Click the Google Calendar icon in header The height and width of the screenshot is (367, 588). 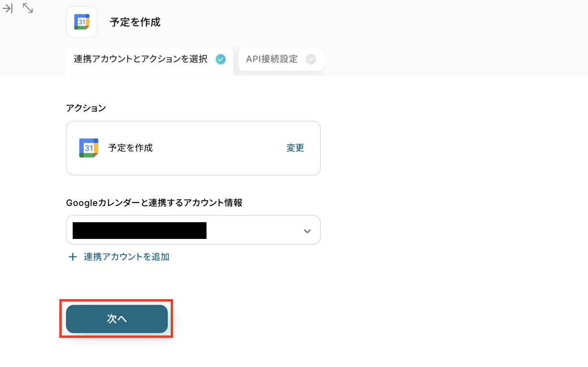point(82,22)
